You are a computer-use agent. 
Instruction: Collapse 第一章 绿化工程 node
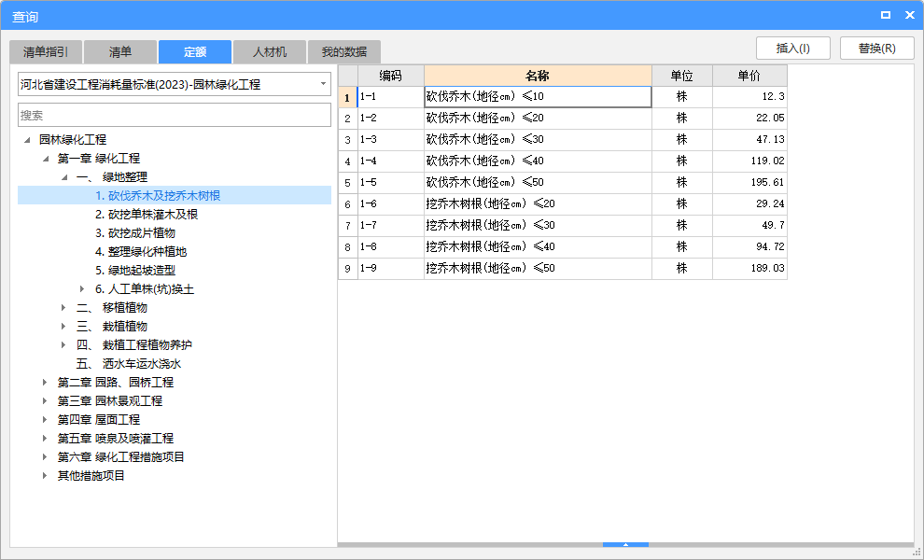tap(46, 159)
